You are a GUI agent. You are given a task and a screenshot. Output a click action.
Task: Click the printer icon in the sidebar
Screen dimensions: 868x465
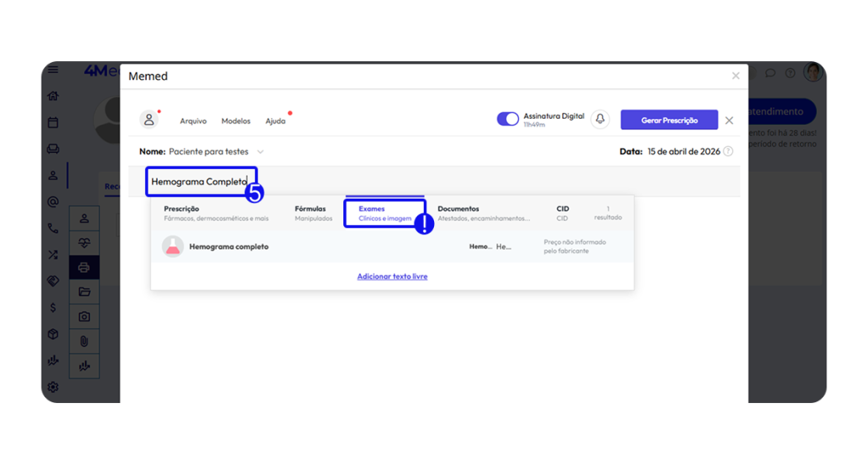[84, 267]
